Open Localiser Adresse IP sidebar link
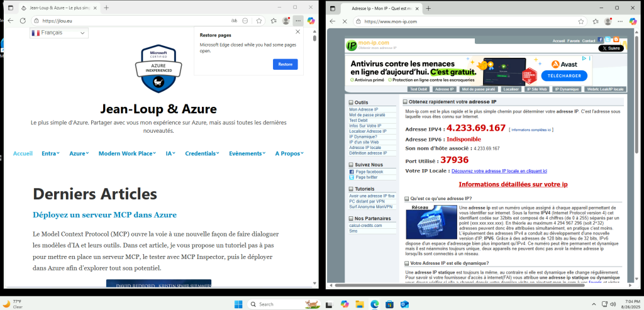 (x=367, y=131)
